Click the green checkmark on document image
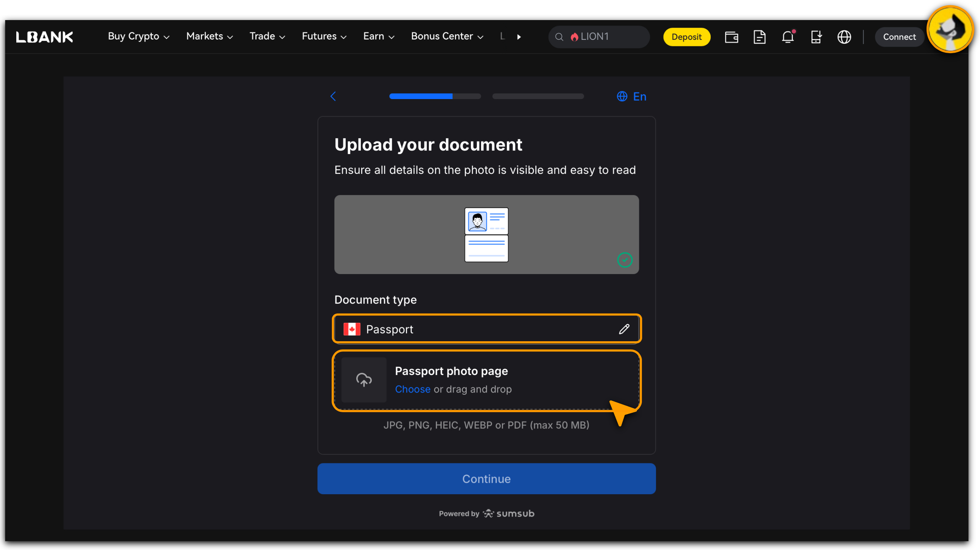The height and width of the screenshot is (550, 980). (x=624, y=260)
